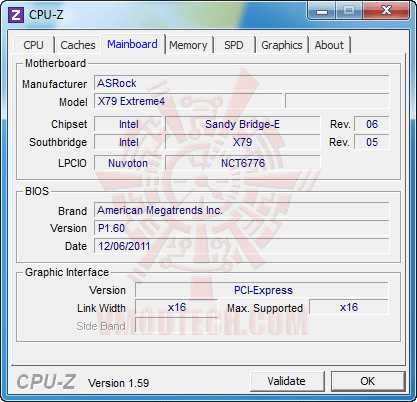Click the CPU-Z window title text
This screenshot has height=402, width=417.
click(46, 15)
